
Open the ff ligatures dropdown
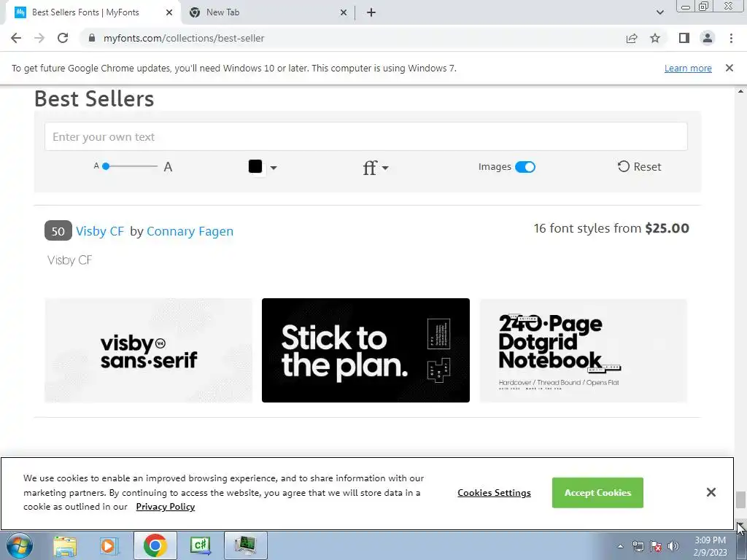click(x=376, y=167)
